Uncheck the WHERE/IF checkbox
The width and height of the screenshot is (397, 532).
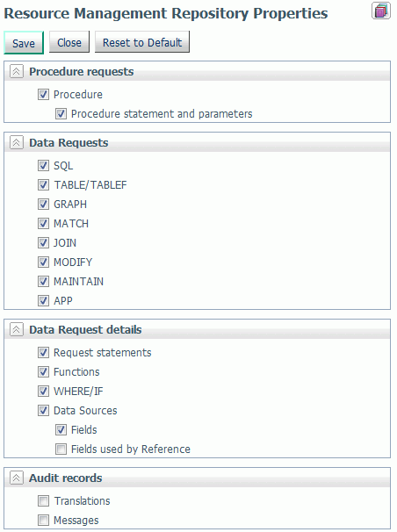(x=43, y=392)
